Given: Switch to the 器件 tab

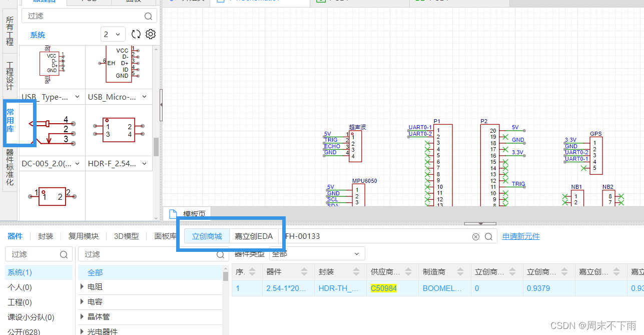Looking at the screenshot, I should [x=15, y=236].
